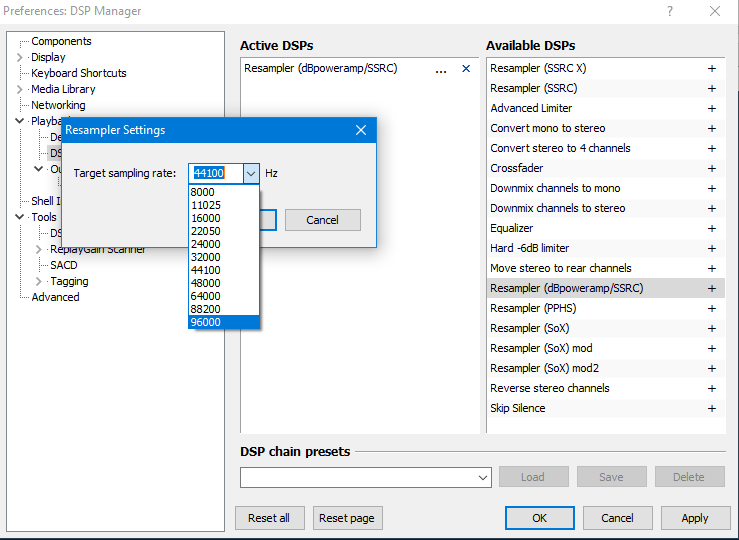Click OK in the Preferences window
This screenshot has width=739, height=540.
click(540, 518)
